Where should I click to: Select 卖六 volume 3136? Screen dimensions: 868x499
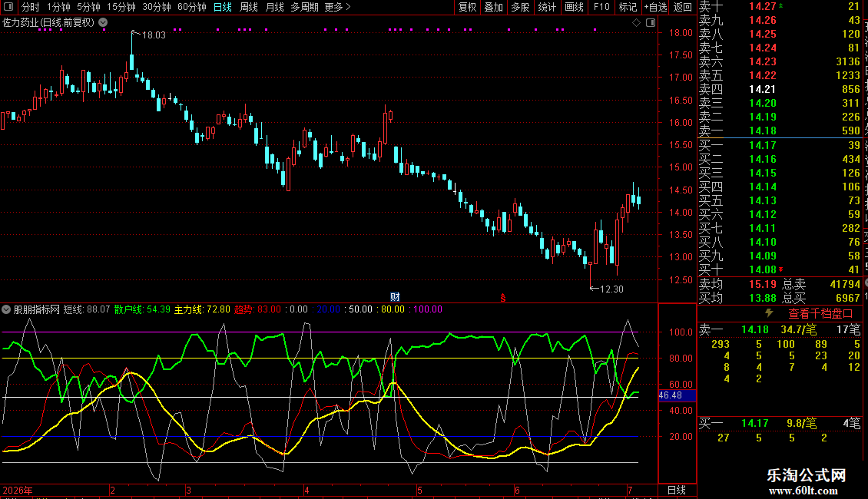click(847, 61)
